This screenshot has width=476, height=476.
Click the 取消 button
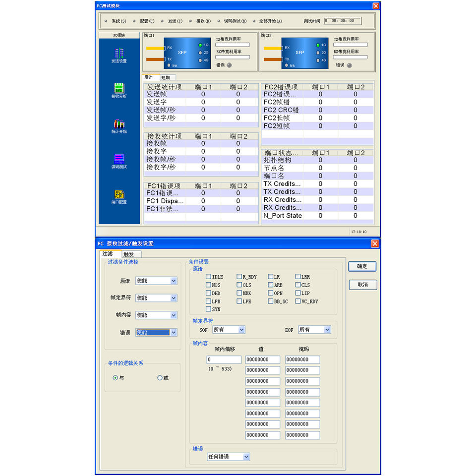click(362, 285)
